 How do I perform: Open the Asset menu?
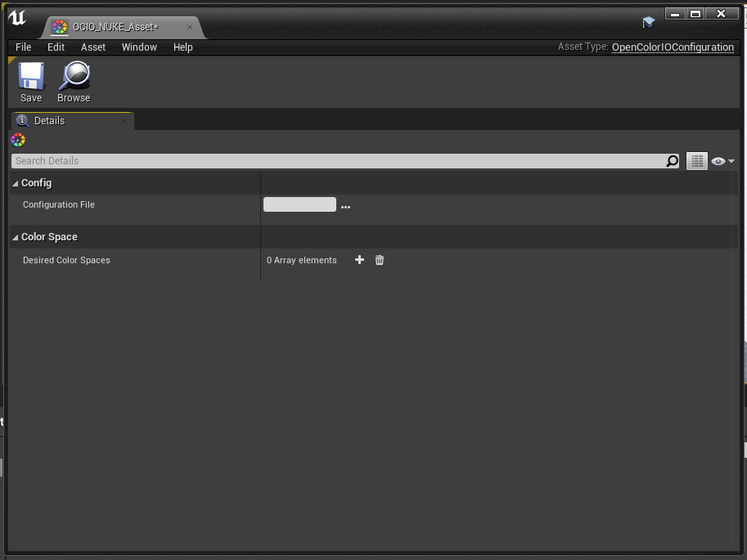click(93, 47)
